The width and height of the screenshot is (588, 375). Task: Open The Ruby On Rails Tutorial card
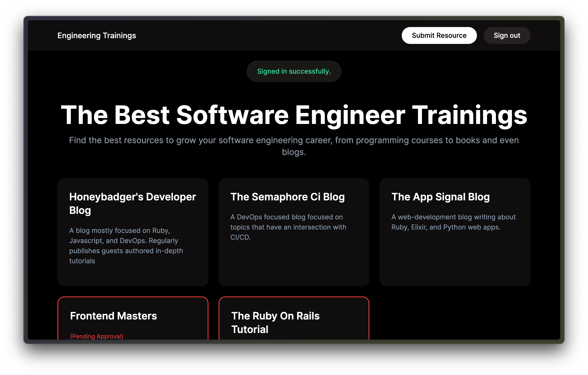[x=294, y=318]
